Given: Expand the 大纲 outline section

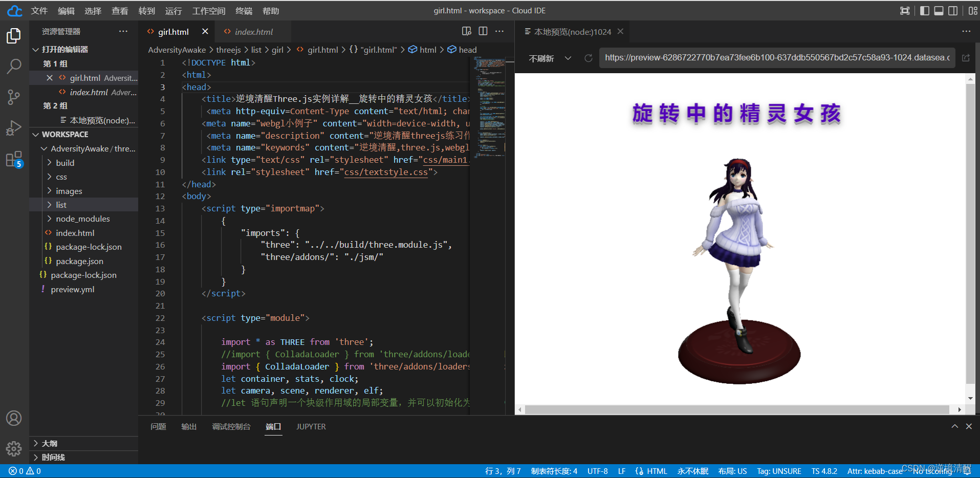Looking at the screenshot, I should (50, 443).
